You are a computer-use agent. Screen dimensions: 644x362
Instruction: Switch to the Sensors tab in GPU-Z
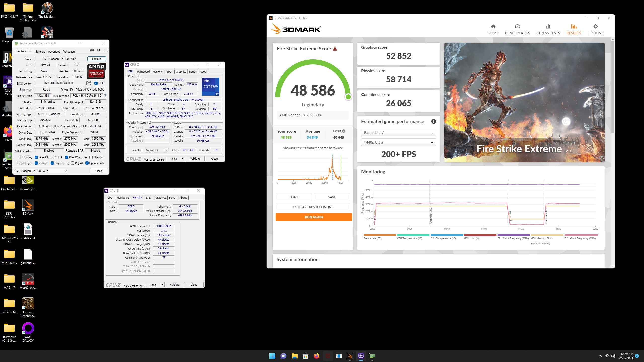(40, 52)
